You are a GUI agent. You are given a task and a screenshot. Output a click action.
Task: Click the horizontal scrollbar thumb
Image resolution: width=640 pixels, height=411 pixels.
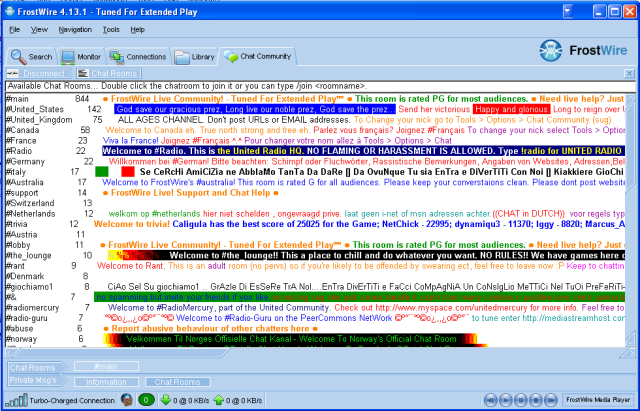(x=119, y=353)
